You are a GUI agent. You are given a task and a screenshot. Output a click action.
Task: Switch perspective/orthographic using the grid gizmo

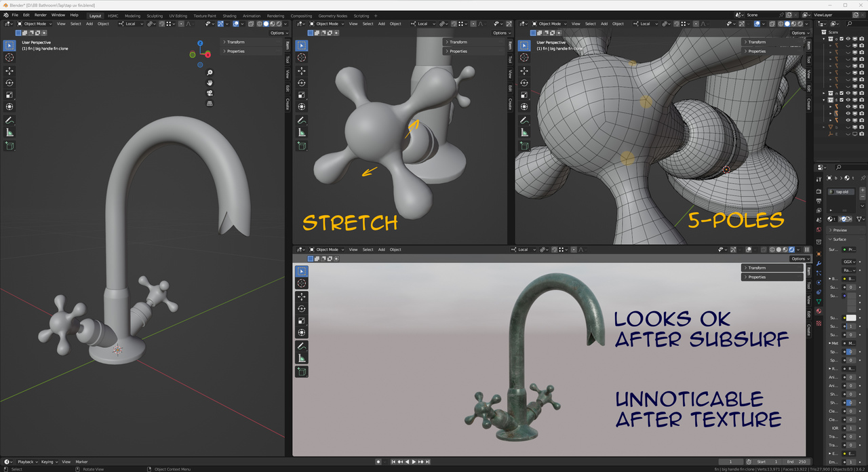click(x=210, y=103)
